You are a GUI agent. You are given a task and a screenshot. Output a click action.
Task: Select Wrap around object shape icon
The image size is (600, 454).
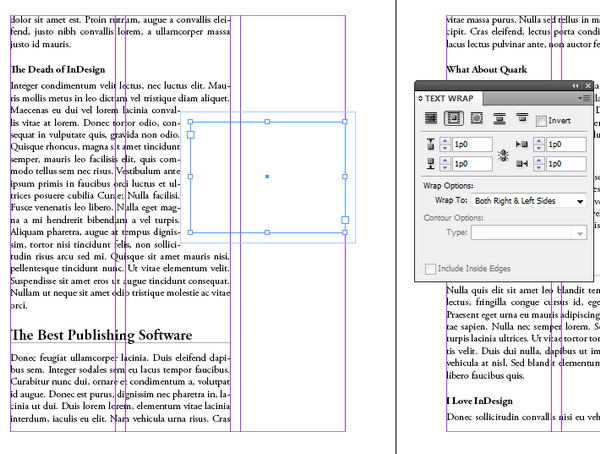coord(476,118)
